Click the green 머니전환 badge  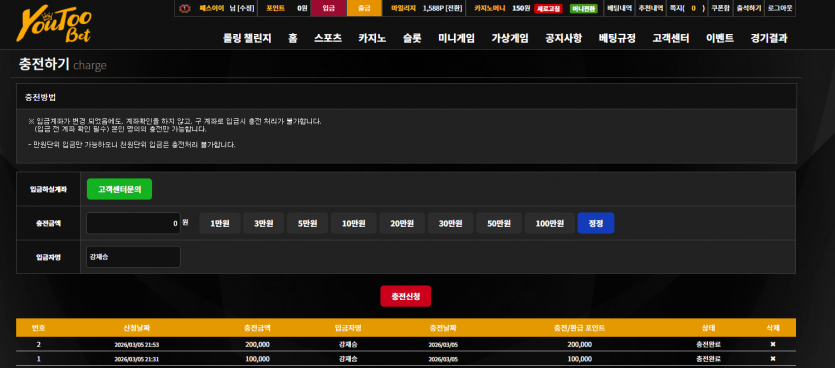(x=584, y=9)
